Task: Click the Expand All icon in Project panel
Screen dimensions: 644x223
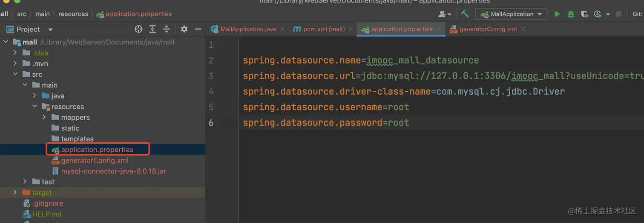Action: (152, 29)
